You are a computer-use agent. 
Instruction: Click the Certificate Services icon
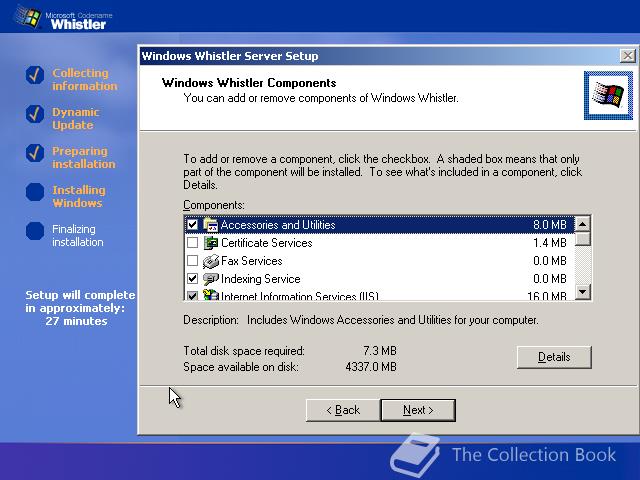pyautogui.click(x=211, y=243)
